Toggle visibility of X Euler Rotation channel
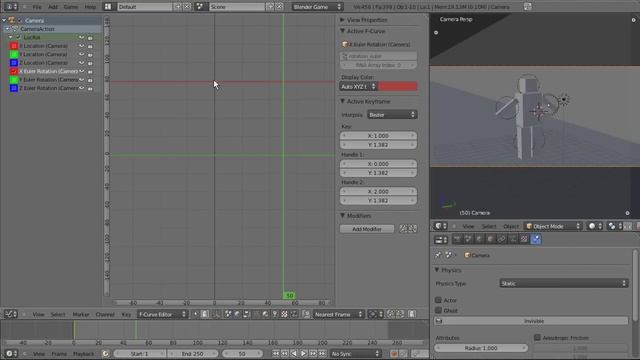 click(x=14, y=71)
